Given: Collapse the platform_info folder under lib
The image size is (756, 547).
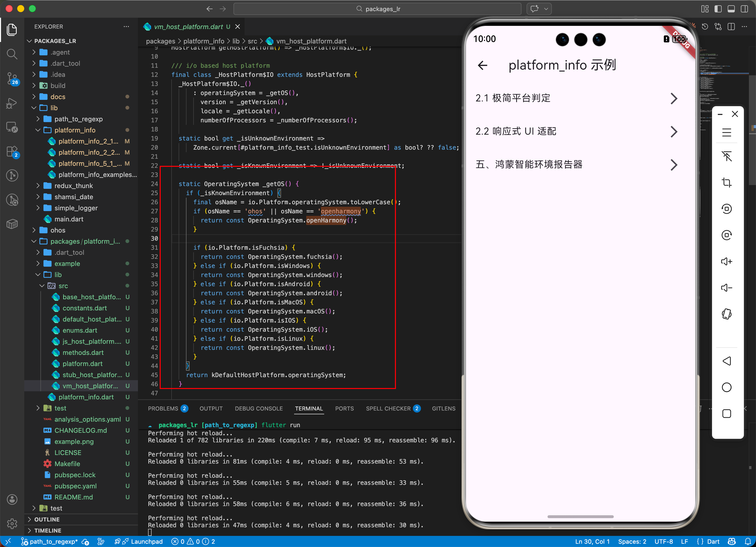Looking at the screenshot, I should pyautogui.click(x=75, y=130).
